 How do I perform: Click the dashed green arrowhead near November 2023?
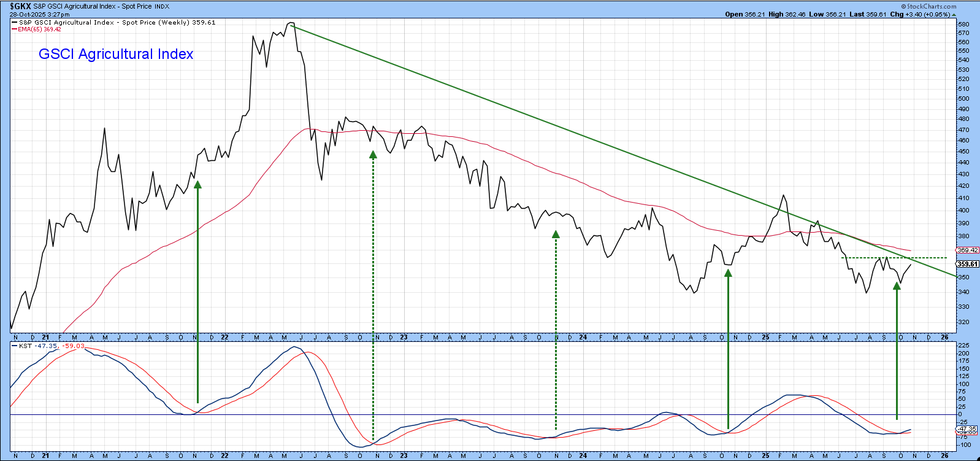pos(556,234)
